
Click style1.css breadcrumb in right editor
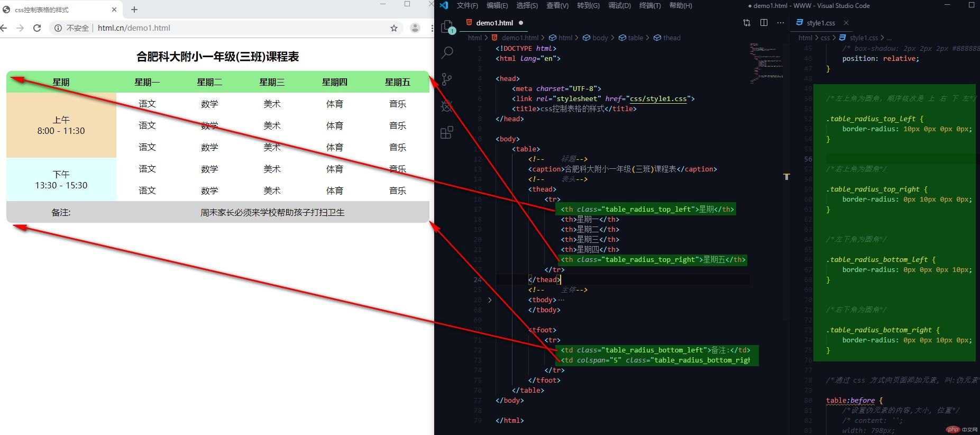[x=859, y=38]
